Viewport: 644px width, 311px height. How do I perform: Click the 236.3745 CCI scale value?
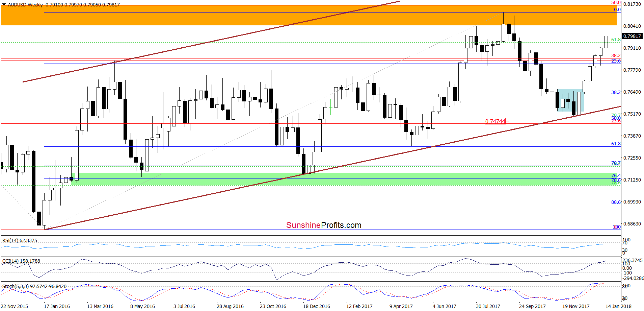pos(633,260)
